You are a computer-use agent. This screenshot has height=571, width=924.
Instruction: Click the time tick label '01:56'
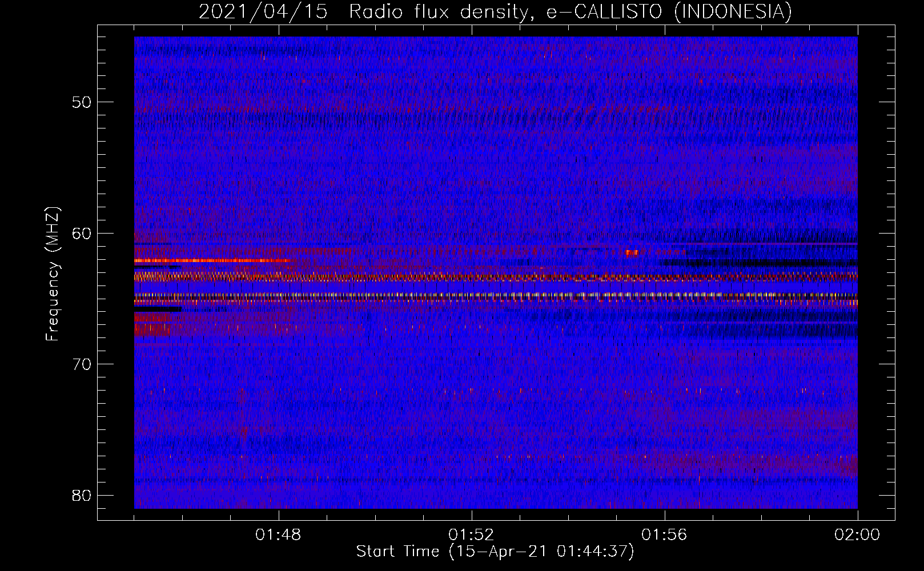(664, 535)
